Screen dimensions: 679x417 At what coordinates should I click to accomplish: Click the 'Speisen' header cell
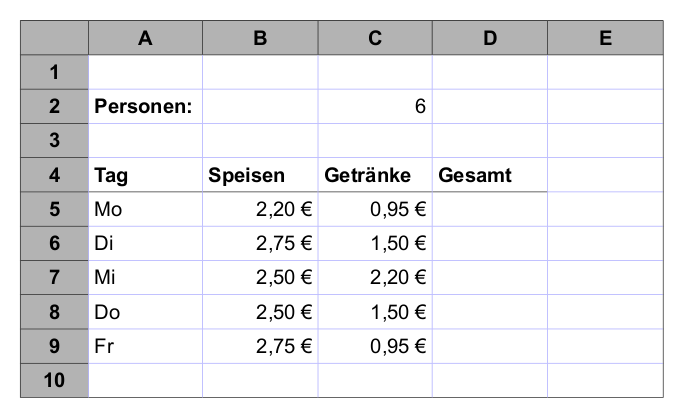(260, 175)
